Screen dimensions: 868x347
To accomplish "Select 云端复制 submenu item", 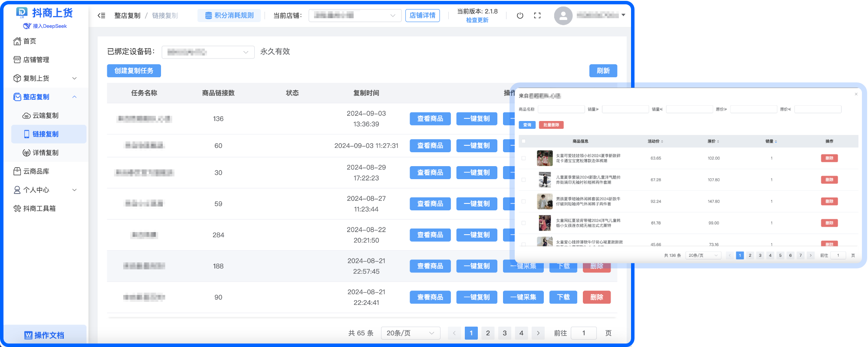I will pos(45,116).
